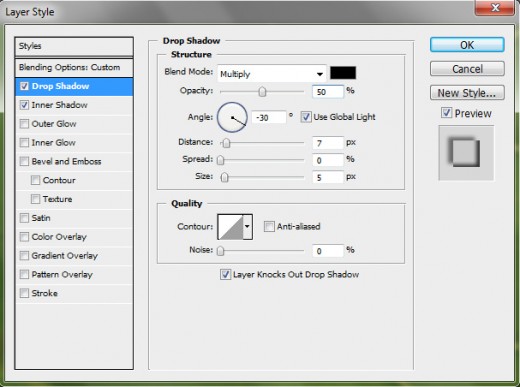The image size is (520, 387).
Task: Click the style preview thumbnail
Action: click(466, 153)
